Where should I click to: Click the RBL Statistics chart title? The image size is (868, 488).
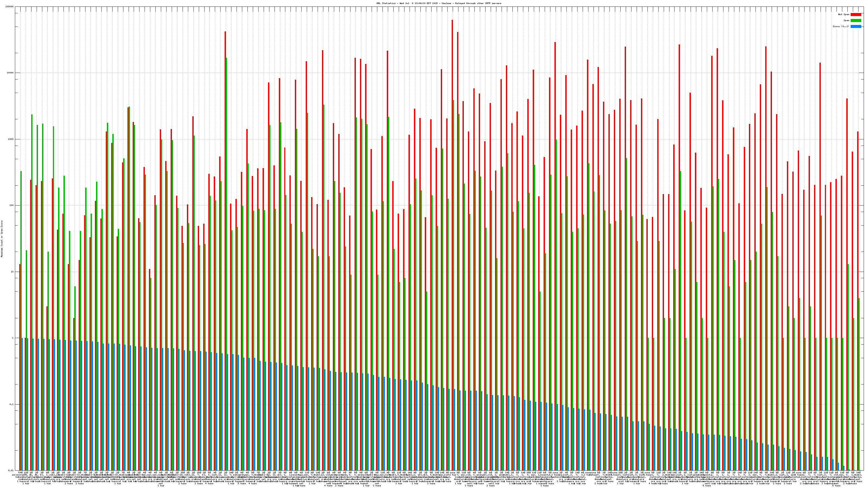click(439, 3)
